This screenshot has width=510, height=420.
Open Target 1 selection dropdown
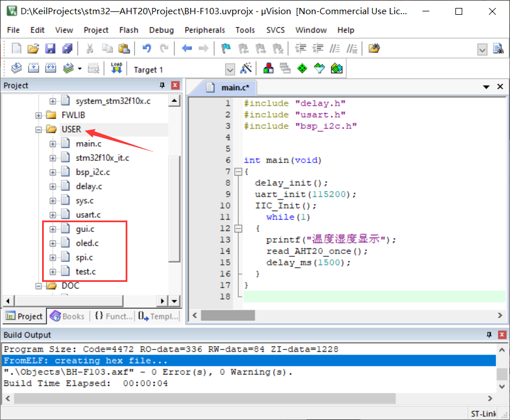tap(230, 69)
